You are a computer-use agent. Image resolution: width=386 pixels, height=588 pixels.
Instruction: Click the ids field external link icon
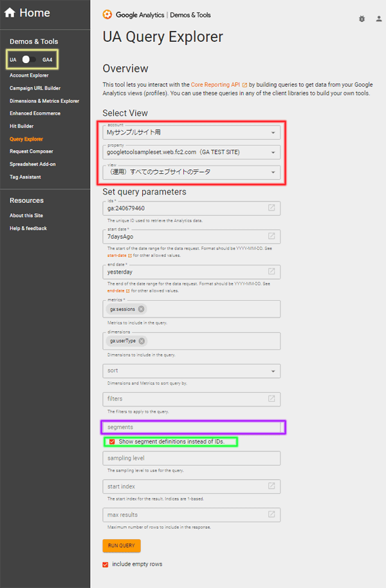click(x=271, y=208)
